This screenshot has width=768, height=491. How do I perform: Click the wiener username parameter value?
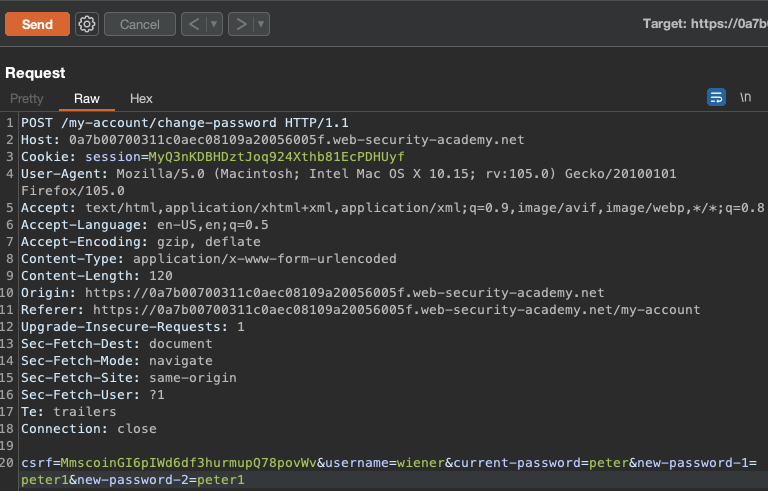coord(419,463)
